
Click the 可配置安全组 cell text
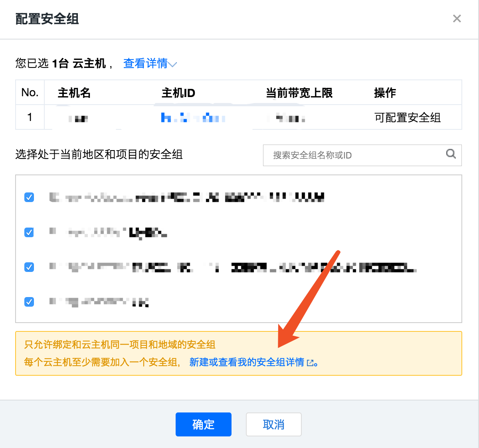(x=408, y=118)
